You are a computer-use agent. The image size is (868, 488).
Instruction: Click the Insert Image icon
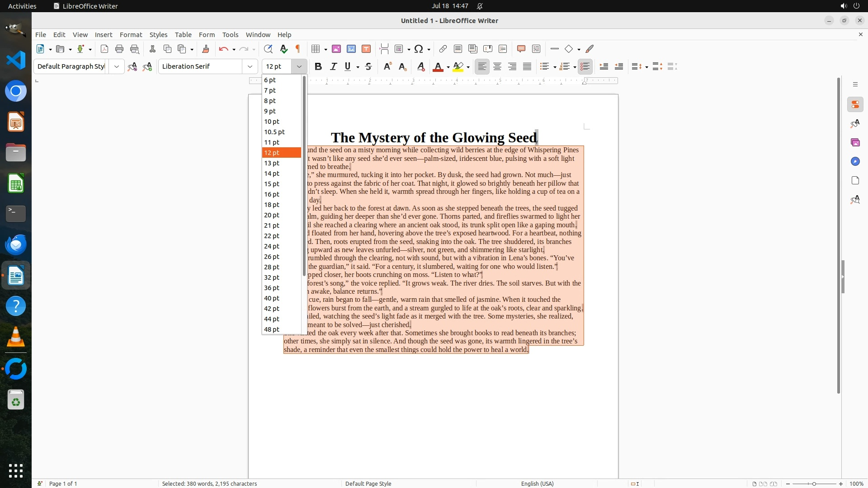tap(336, 49)
